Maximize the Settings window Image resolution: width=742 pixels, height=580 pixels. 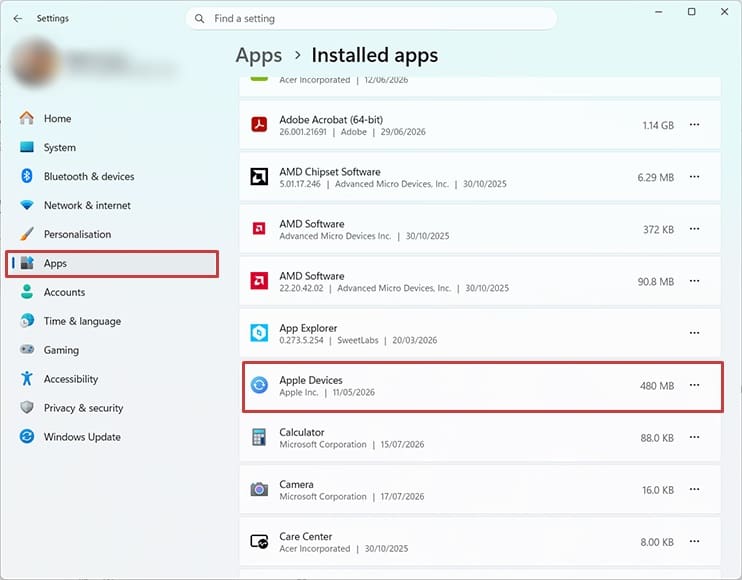coord(691,12)
